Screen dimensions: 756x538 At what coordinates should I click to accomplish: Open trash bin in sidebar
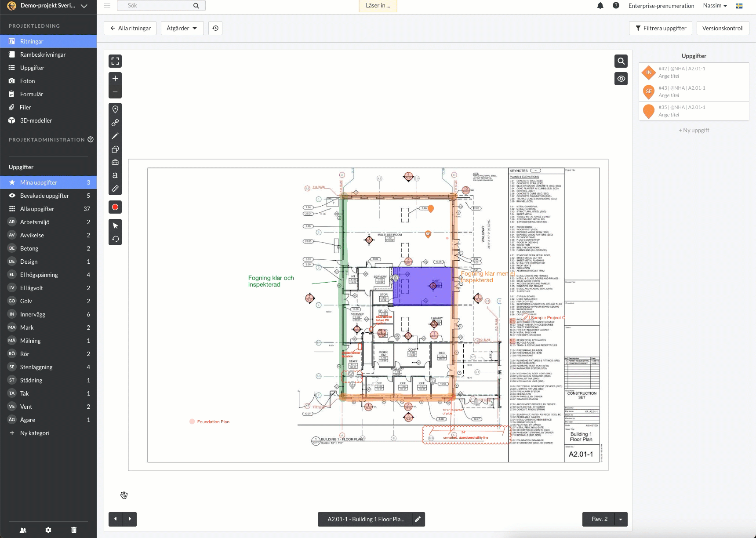74,530
